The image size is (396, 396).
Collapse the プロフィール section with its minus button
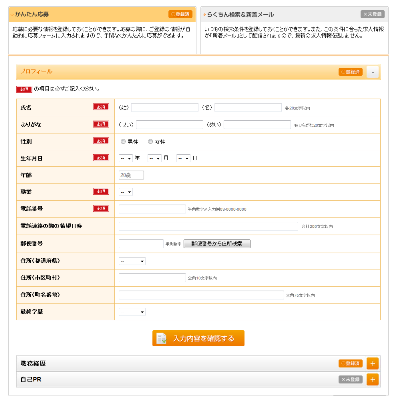(373, 72)
